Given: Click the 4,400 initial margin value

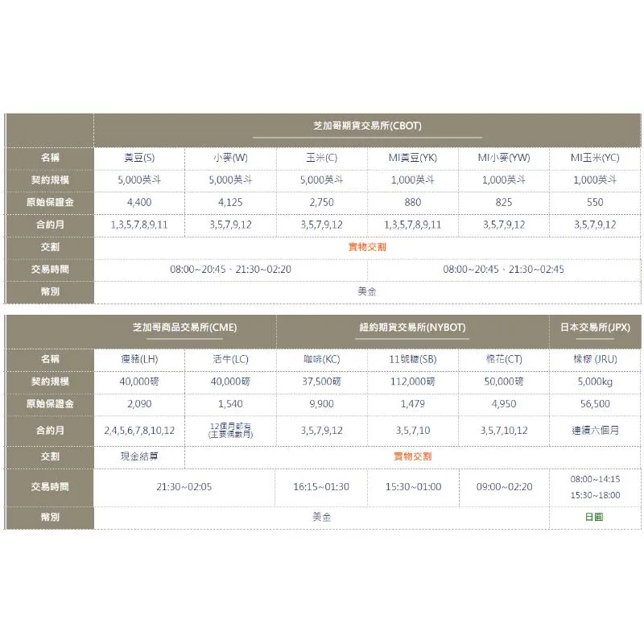Looking at the screenshot, I should [x=139, y=202].
